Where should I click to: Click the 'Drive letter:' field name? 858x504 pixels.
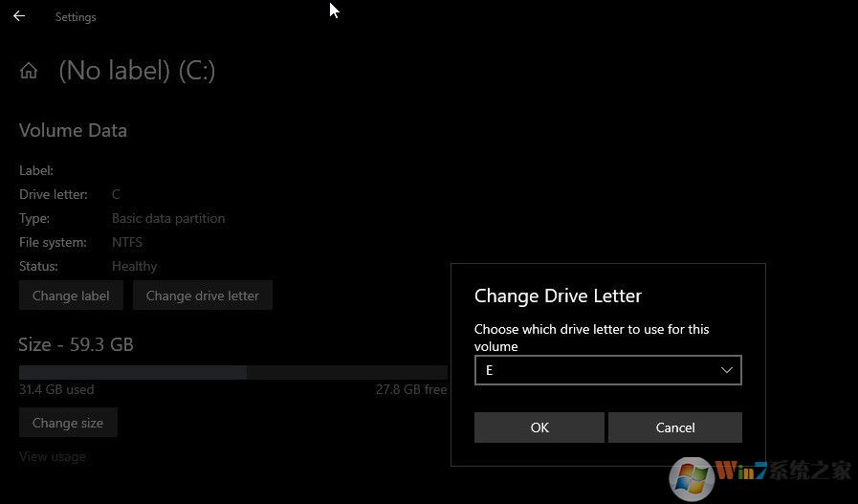click(x=53, y=194)
